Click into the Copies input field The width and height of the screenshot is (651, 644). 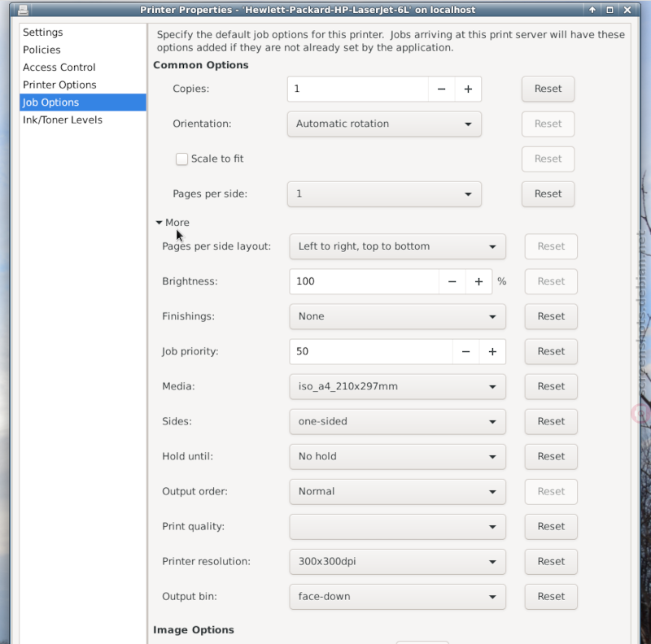[x=358, y=89]
